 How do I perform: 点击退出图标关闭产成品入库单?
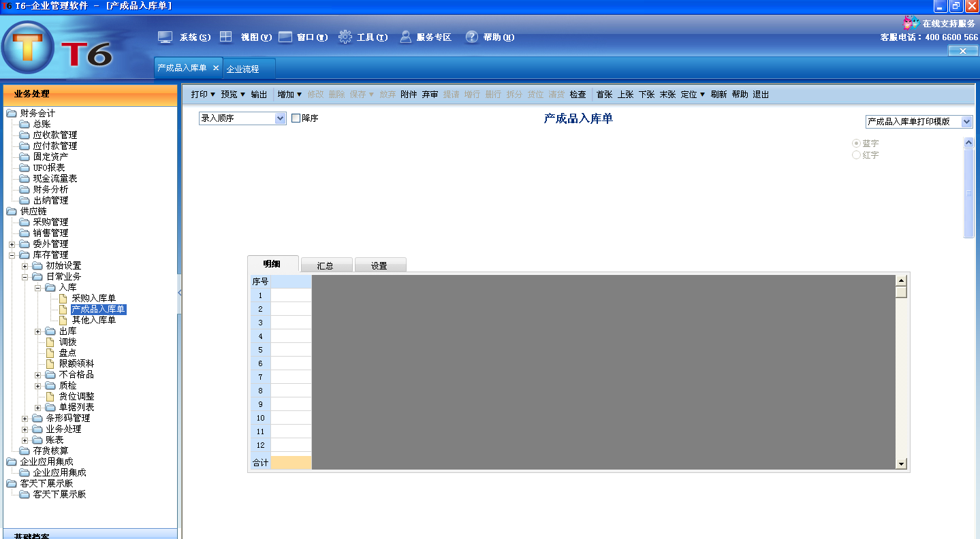[761, 95]
